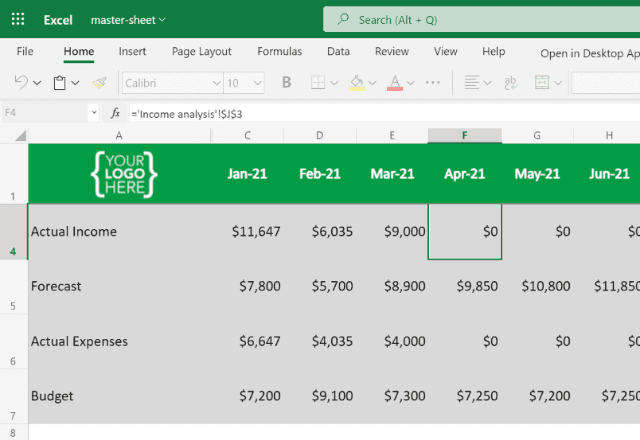Screen dimensions: 640x440
Task: Click the formula bar with Income analysis formula
Action: click(x=384, y=113)
